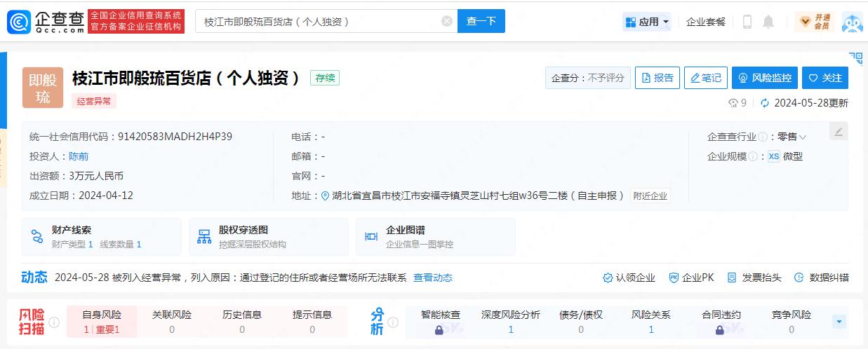Click the 经营异常 warning tag
This screenshot has width=868, height=349.
tap(94, 101)
